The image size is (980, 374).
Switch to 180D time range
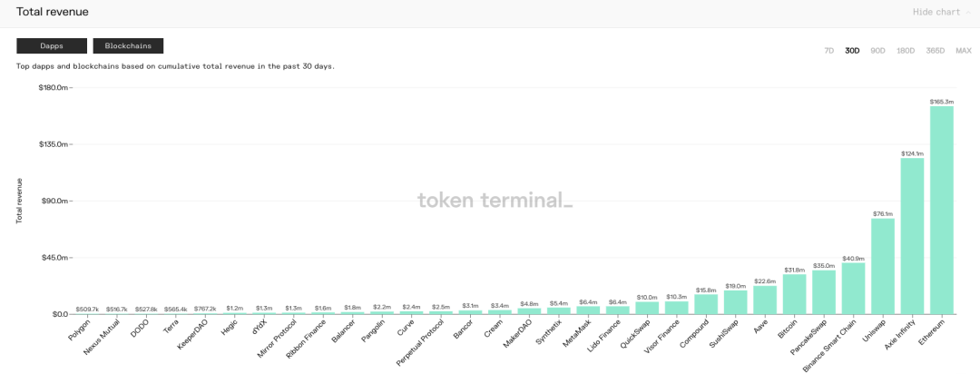coord(906,51)
